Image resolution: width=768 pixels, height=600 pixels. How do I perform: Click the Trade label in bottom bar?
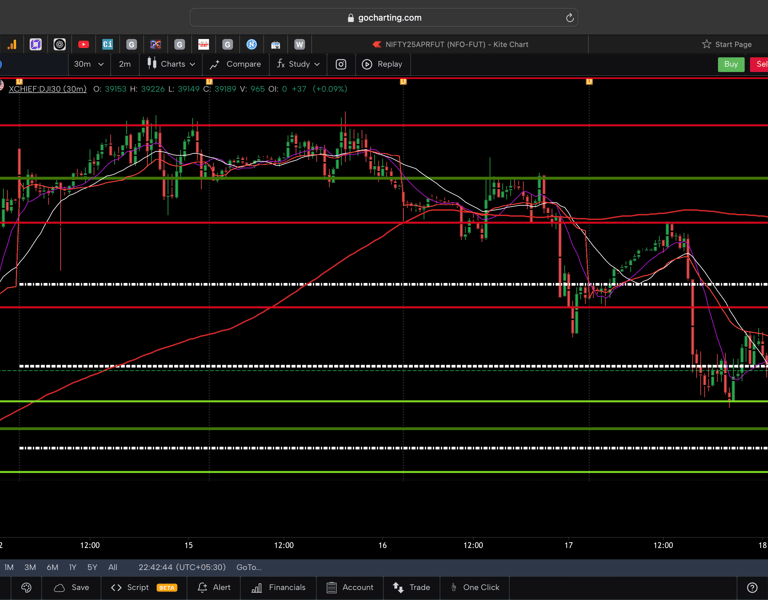420,587
